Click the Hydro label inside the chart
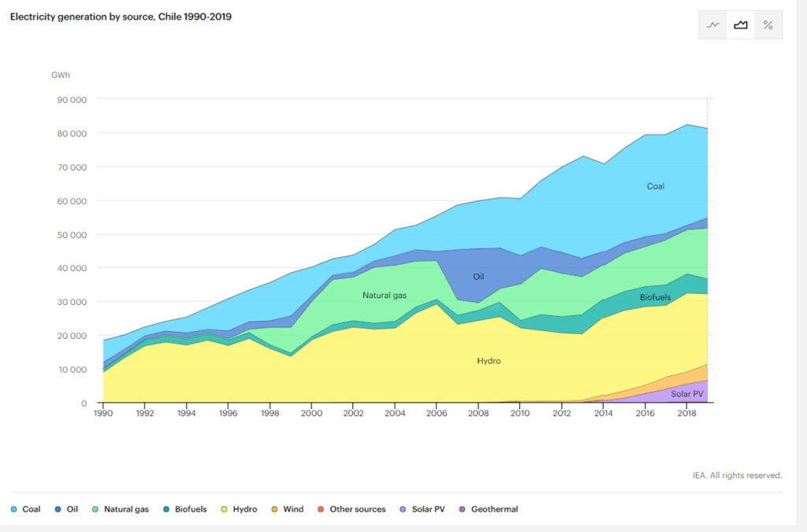This screenshot has width=807, height=532. (x=489, y=361)
